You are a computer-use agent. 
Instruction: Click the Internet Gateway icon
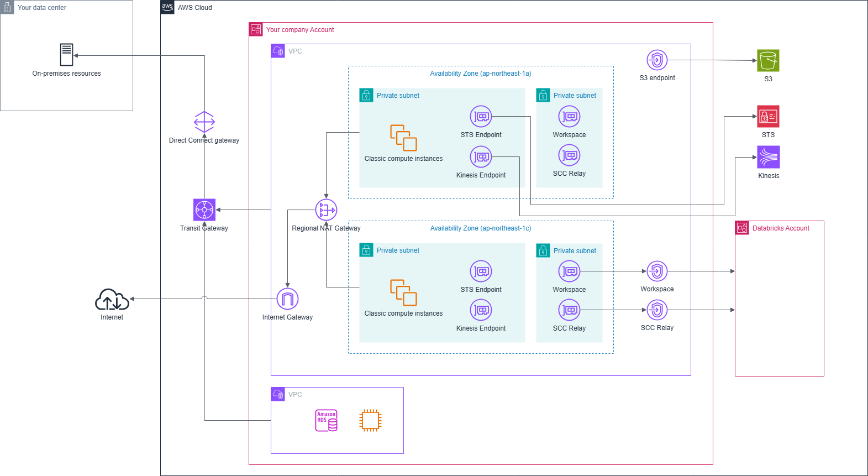point(287,299)
